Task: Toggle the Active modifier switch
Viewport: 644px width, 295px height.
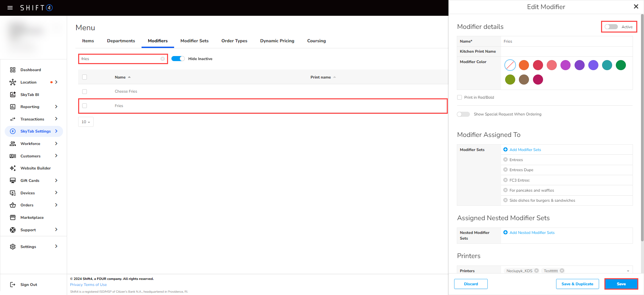Action: tap(611, 27)
